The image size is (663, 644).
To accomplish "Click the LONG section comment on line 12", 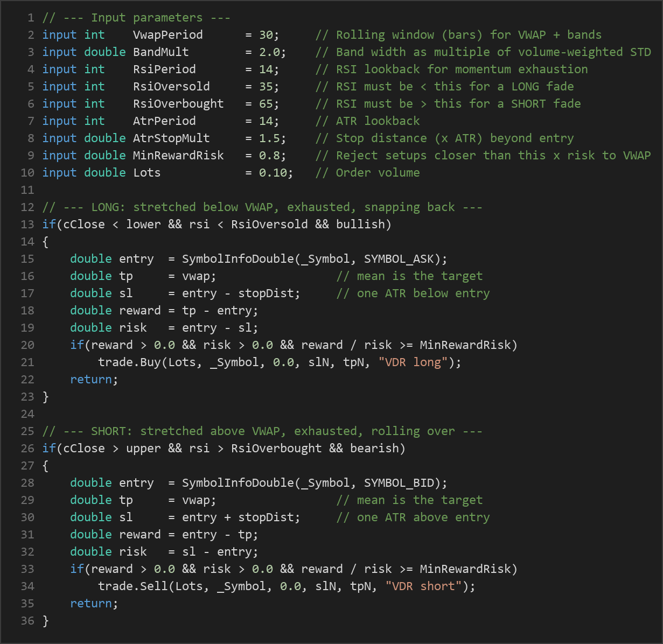I will click(x=262, y=207).
